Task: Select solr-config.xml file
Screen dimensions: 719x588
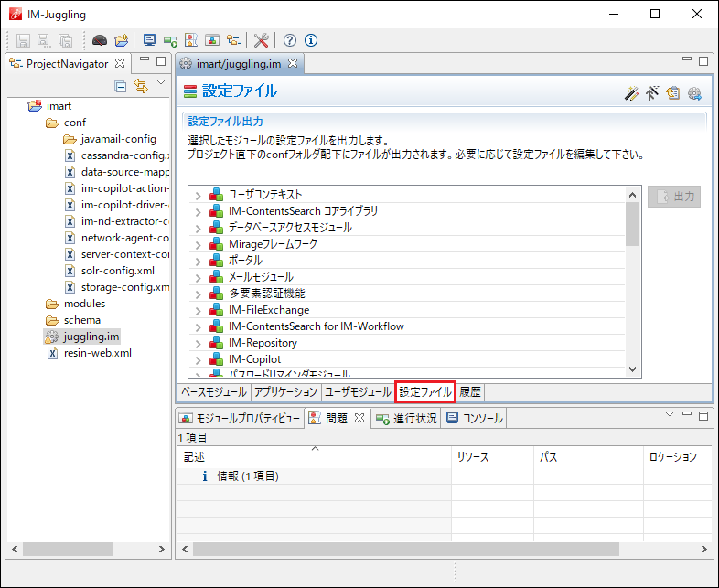Action: [110, 271]
